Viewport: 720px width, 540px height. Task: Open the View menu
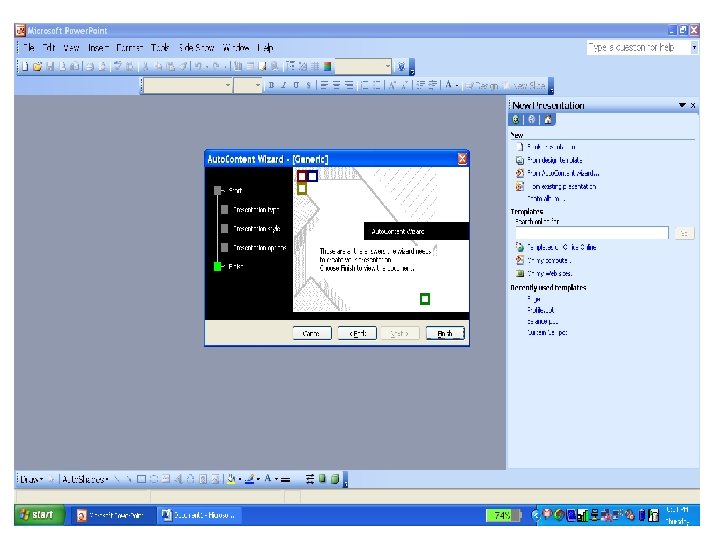pos(71,47)
